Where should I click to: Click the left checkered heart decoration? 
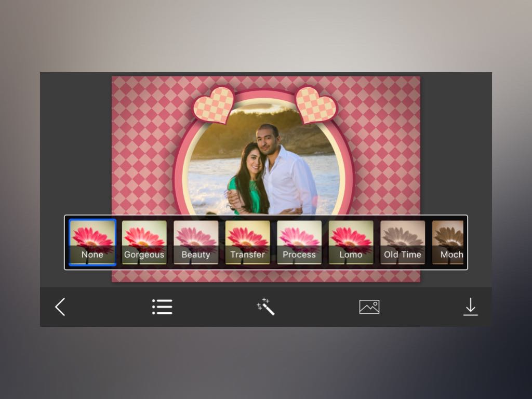[214, 105]
